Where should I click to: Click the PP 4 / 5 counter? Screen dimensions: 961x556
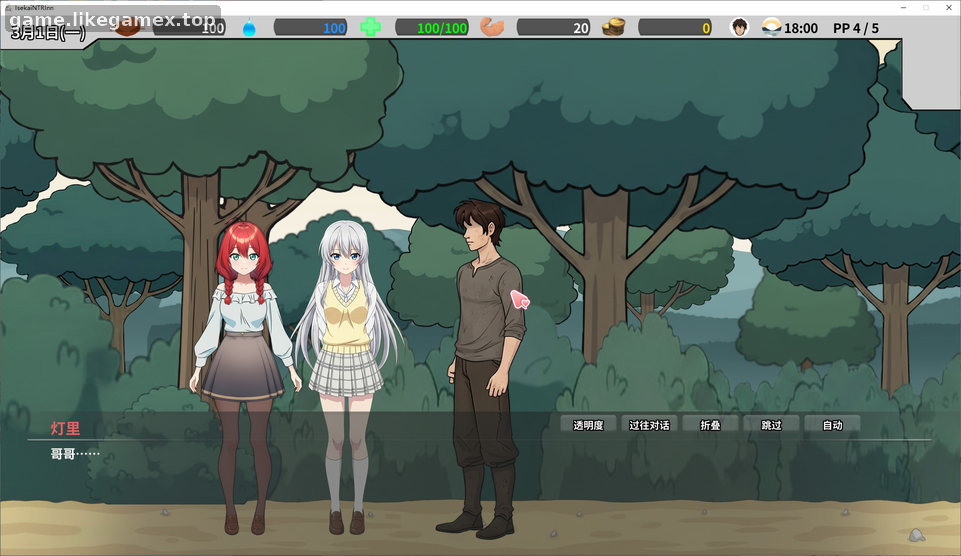(x=856, y=28)
